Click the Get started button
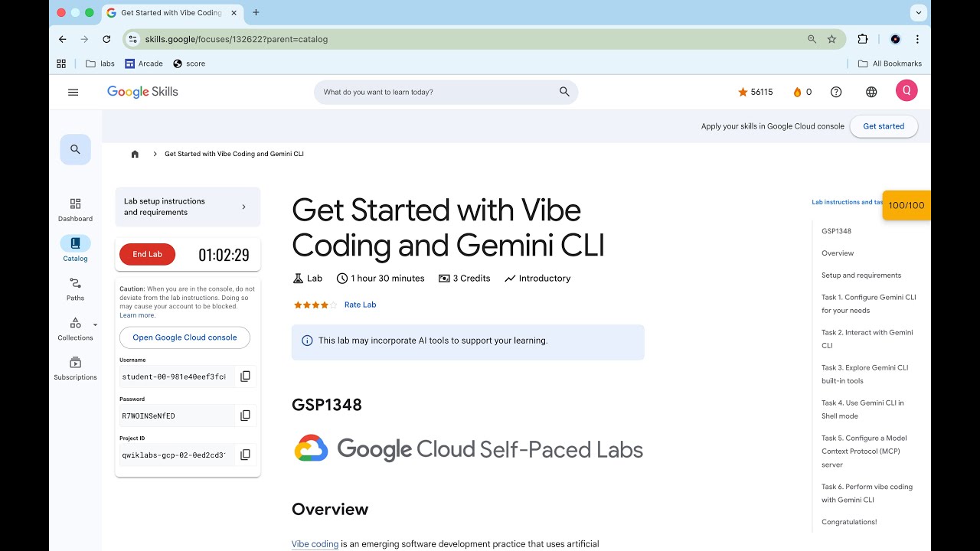This screenshot has width=980, height=551. pyautogui.click(x=884, y=126)
